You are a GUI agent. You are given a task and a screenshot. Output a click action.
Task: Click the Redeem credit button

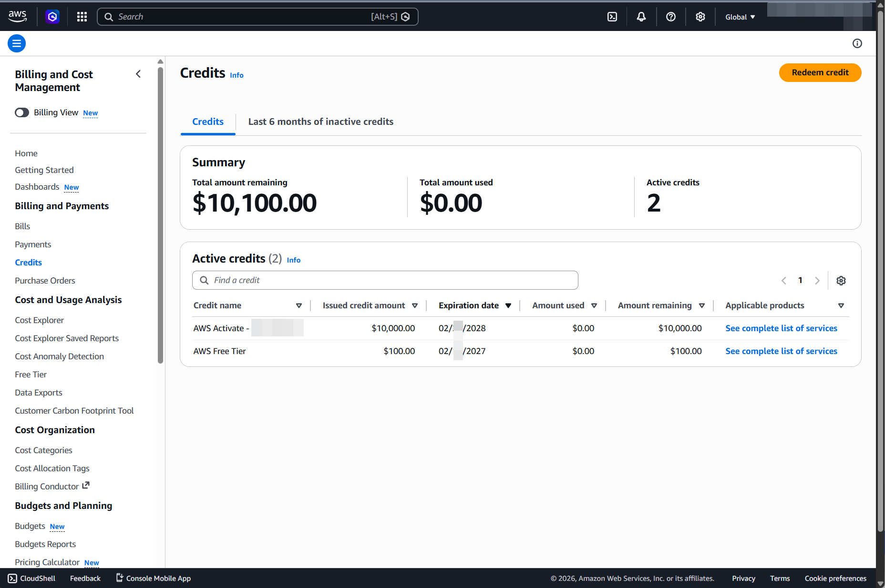(x=820, y=72)
